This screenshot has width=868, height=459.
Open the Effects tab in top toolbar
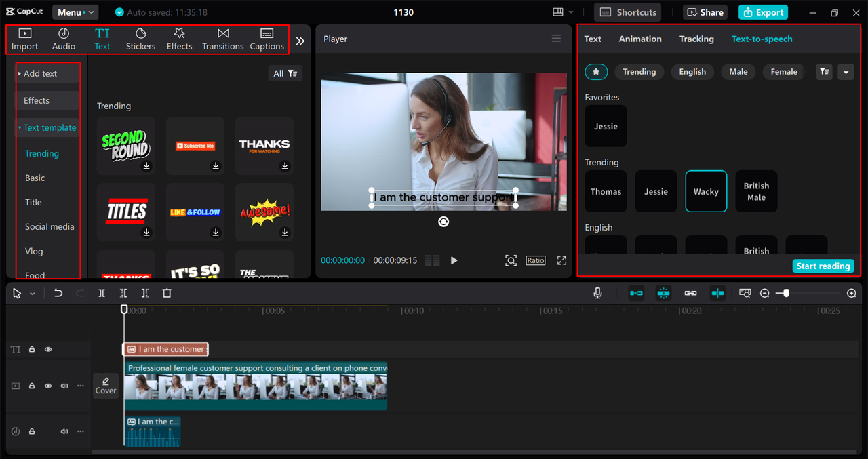coord(179,39)
